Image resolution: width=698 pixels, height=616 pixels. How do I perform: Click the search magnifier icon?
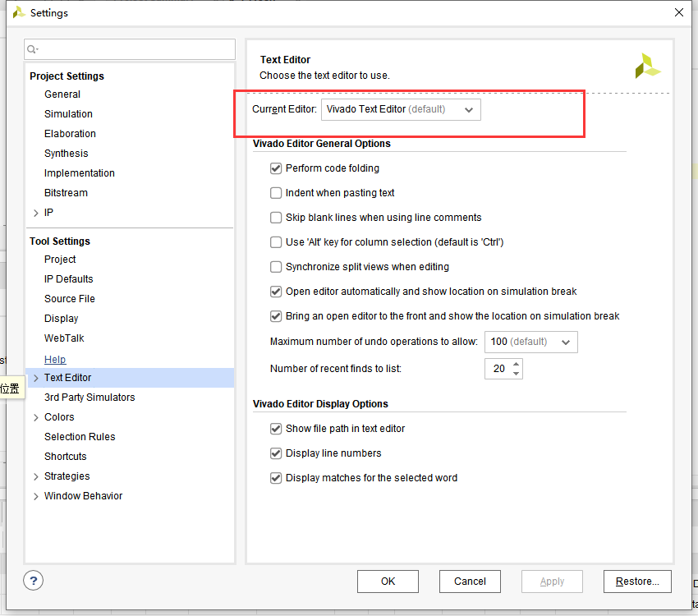coord(32,49)
